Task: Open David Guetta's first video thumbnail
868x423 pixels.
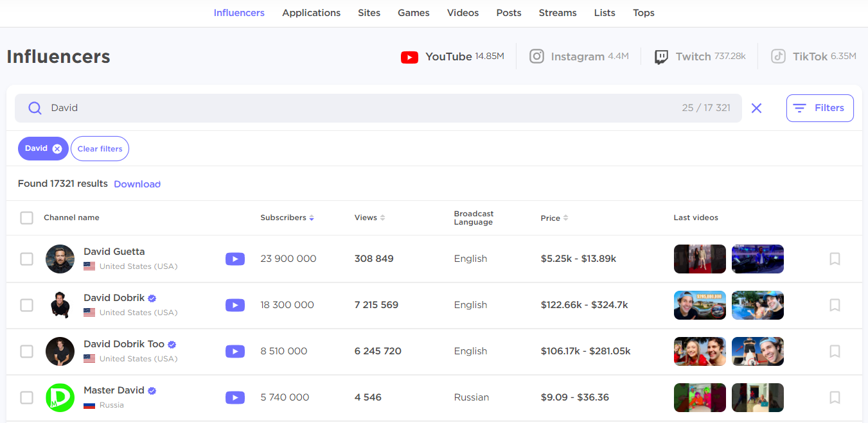Action: (700, 259)
